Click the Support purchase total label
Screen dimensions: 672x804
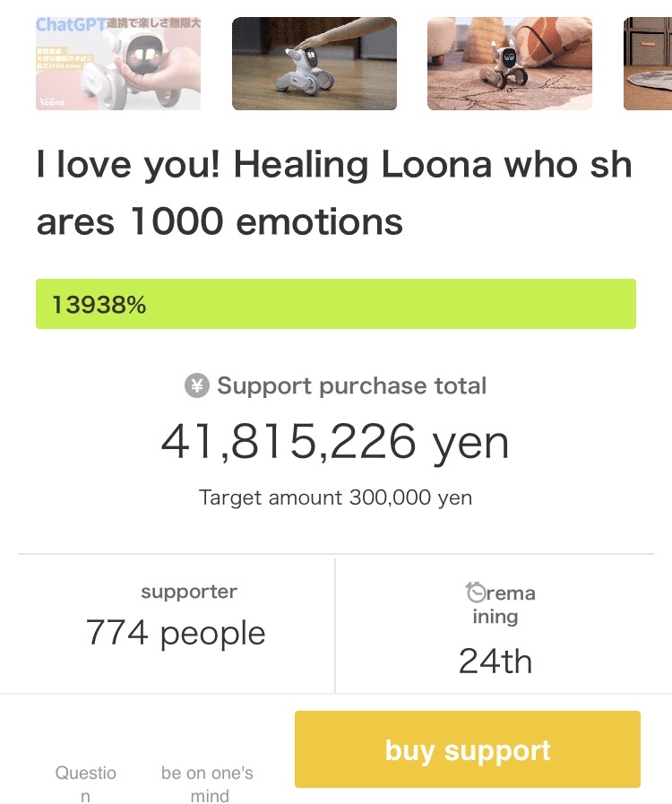(x=351, y=386)
